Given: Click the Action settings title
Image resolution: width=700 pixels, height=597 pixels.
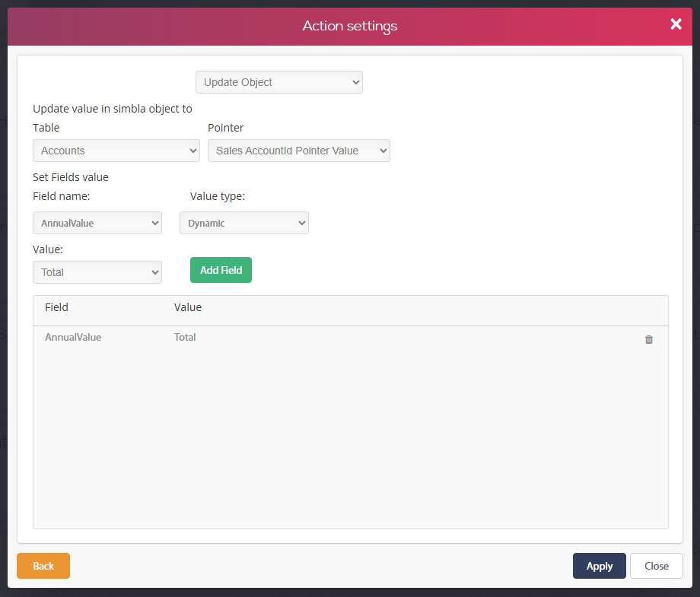Looking at the screenshot, I should pos(350,26).
